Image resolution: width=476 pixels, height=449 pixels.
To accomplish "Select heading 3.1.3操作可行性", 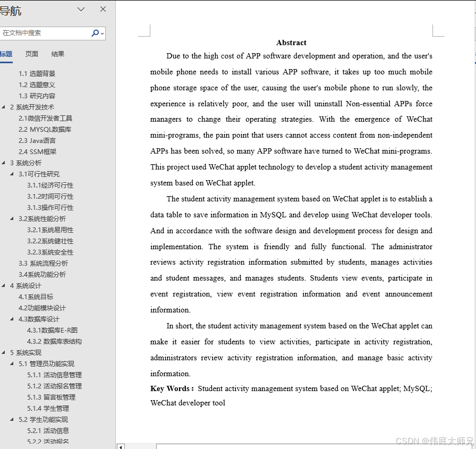I will tap(50, 208).
